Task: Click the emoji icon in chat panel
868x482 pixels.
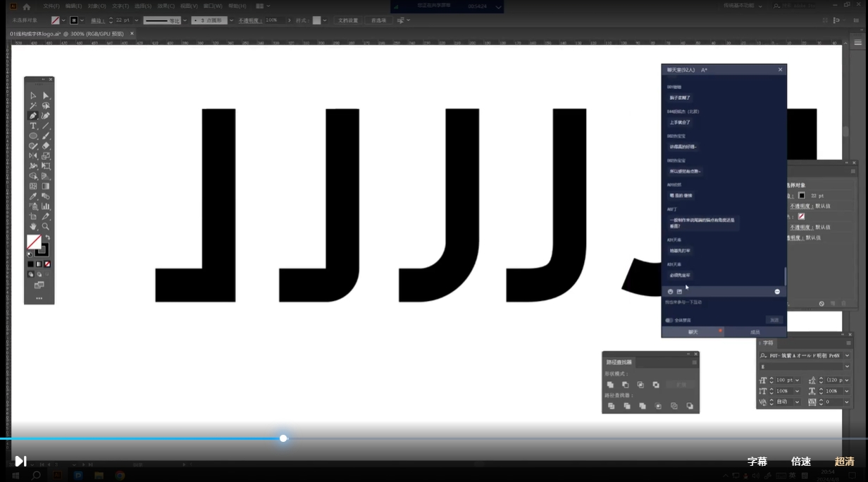Action: click(670, 291)
